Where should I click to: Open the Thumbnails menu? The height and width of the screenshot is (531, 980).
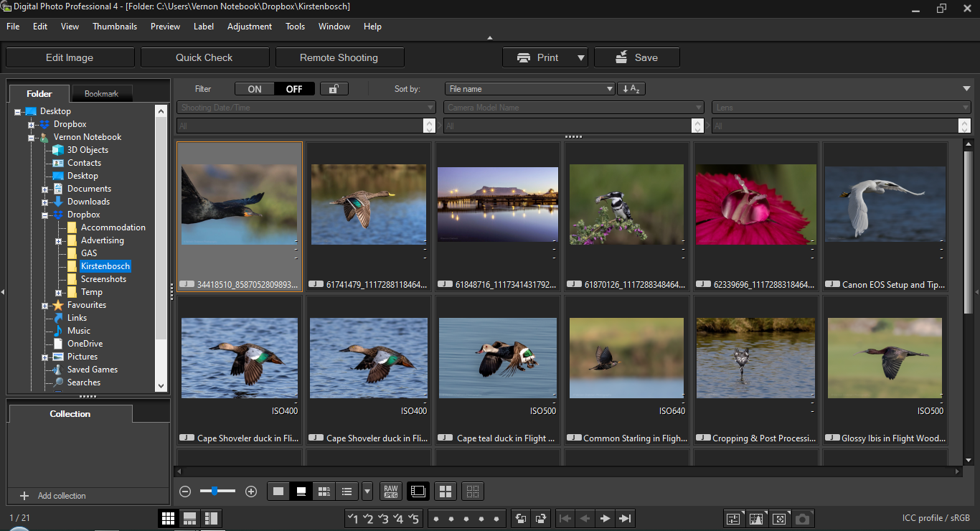coord(115,27)
